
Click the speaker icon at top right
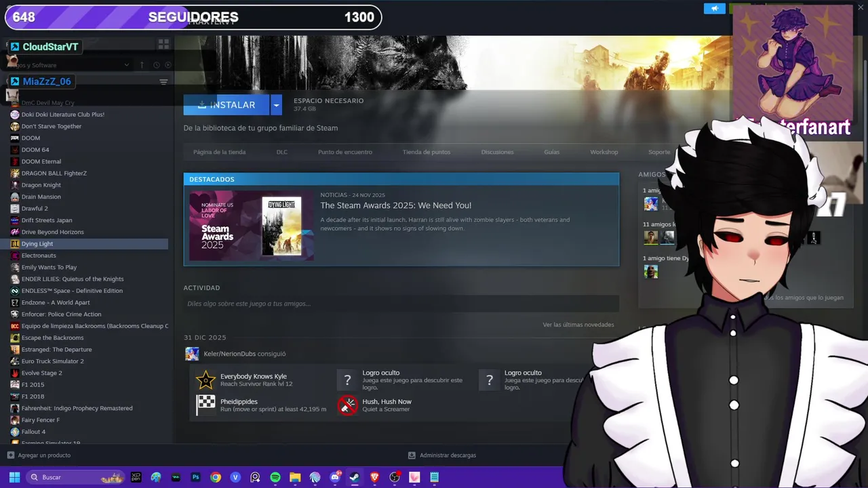714,8
